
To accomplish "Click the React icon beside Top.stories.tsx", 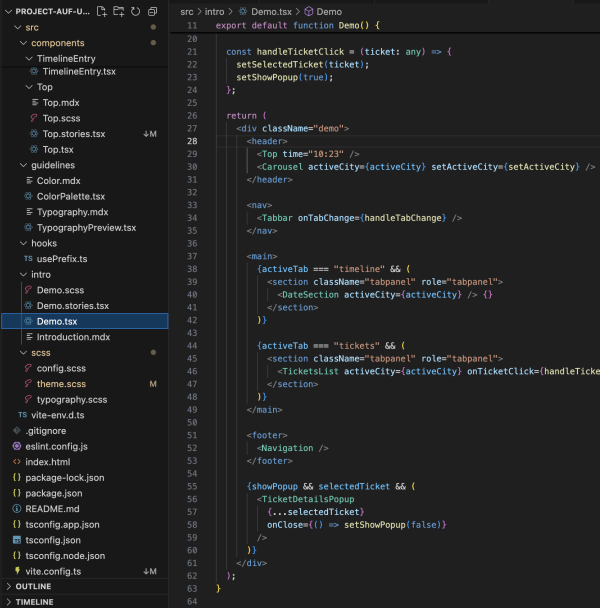I will (x=34, y=134).
